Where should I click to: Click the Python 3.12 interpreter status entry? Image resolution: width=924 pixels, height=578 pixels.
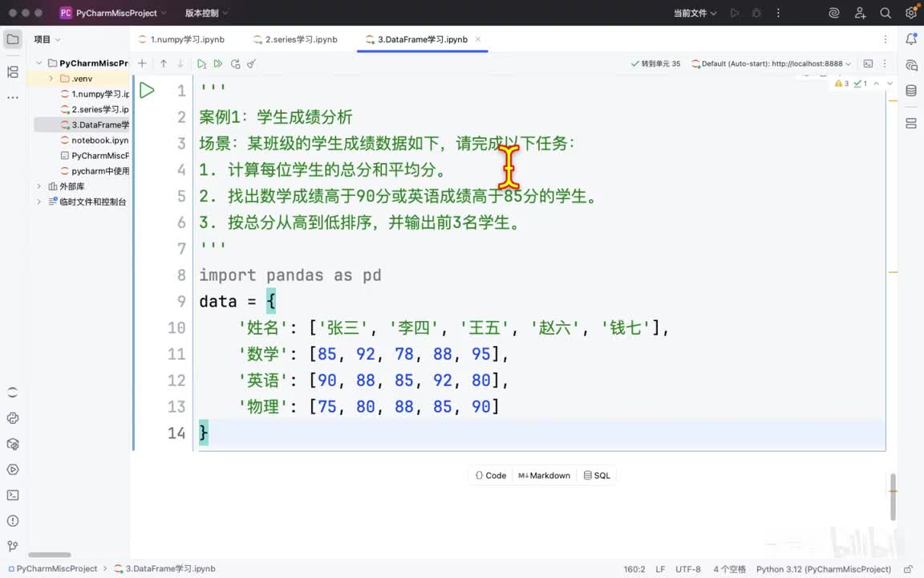(x=823, y=569)
